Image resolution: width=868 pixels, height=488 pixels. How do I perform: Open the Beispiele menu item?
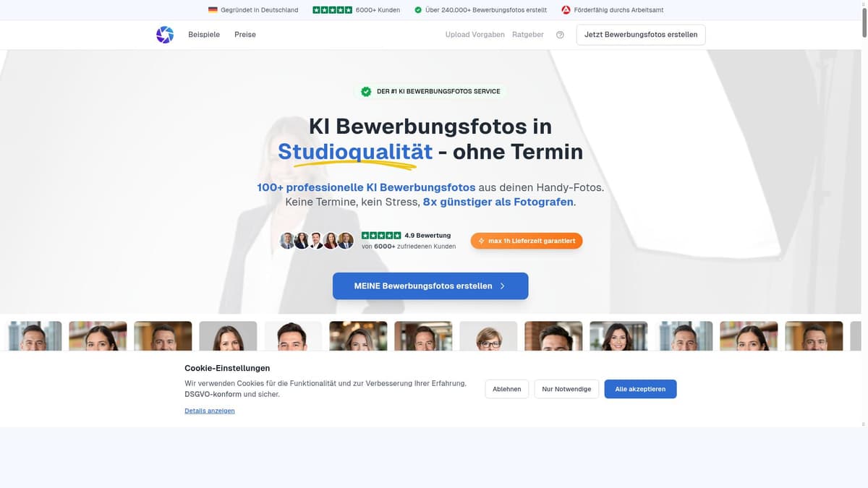[204, 35]
